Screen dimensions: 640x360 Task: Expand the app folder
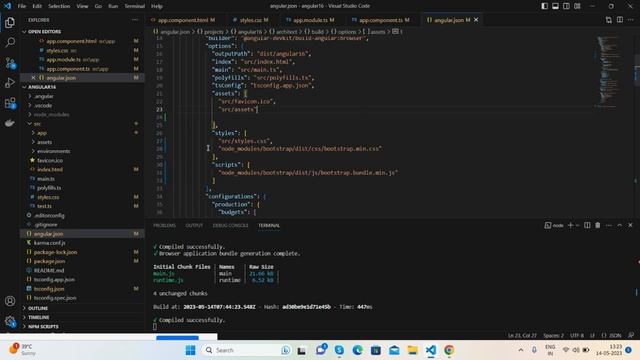82,133
